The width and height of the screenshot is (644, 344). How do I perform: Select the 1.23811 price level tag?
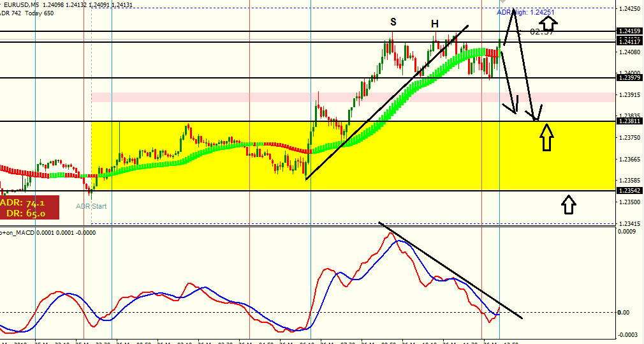point(629,121)
